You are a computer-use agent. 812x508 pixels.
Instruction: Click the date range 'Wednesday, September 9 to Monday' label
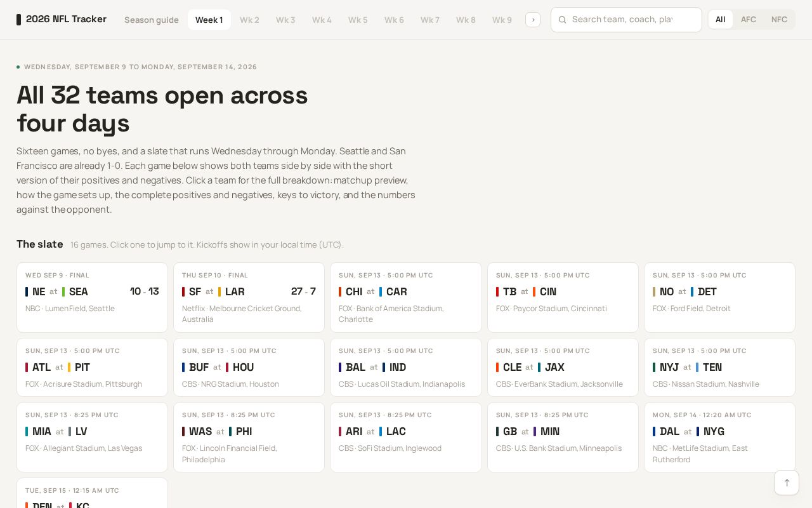pyautogui.click(x=140, y=67)
